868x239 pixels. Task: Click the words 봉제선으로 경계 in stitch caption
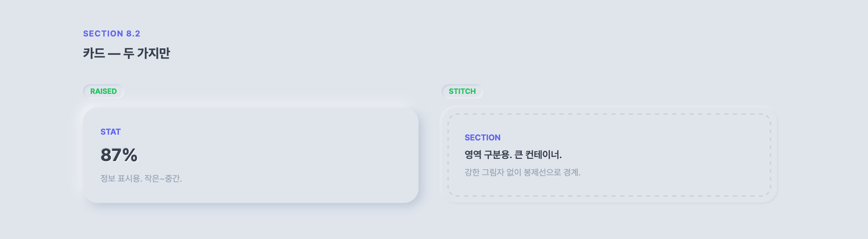click(552, 173)
